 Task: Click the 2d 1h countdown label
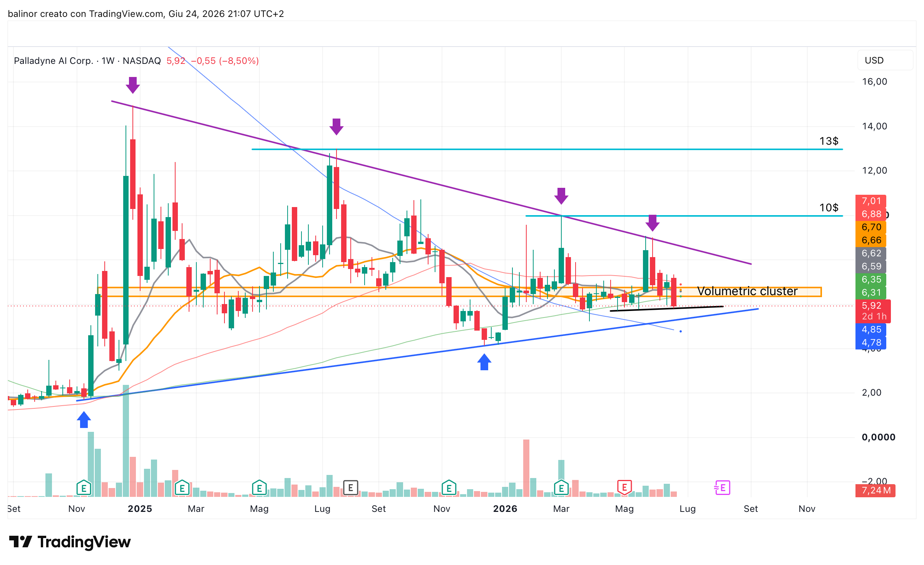point(873,316)
